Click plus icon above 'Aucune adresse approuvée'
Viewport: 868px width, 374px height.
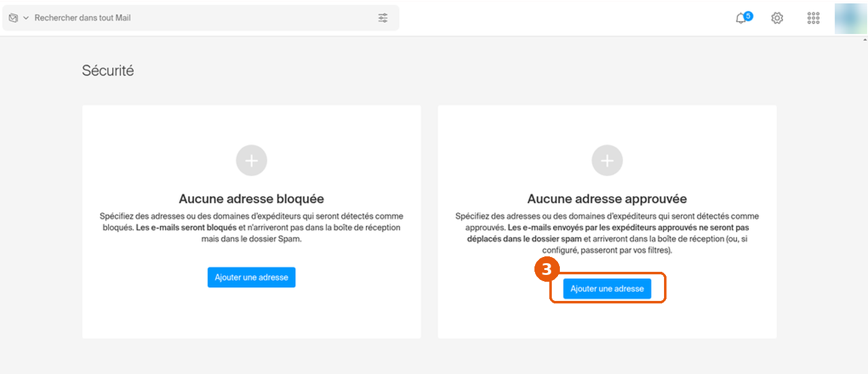pos(608,161)
